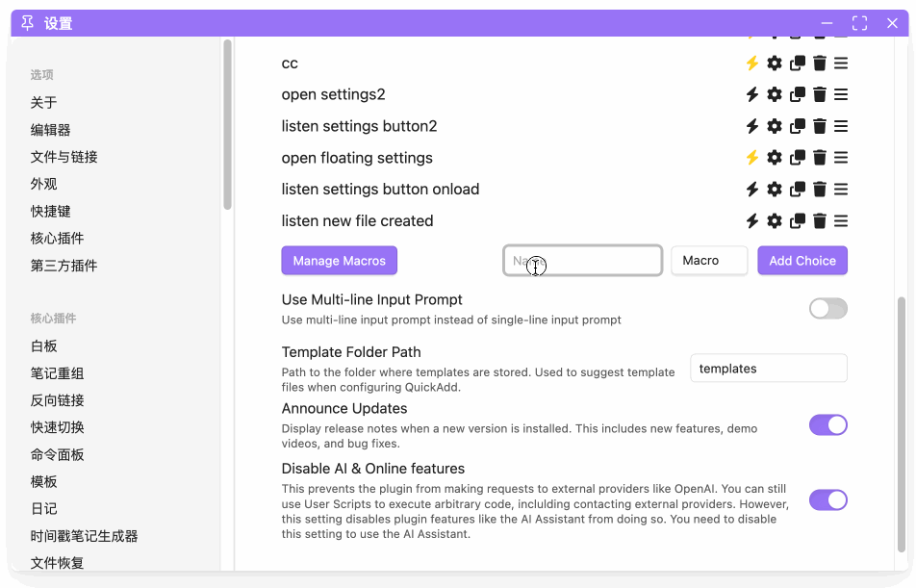Turn off Announce Updates toggle
Viewport: 916px width, 588px height.
(827, 425)
